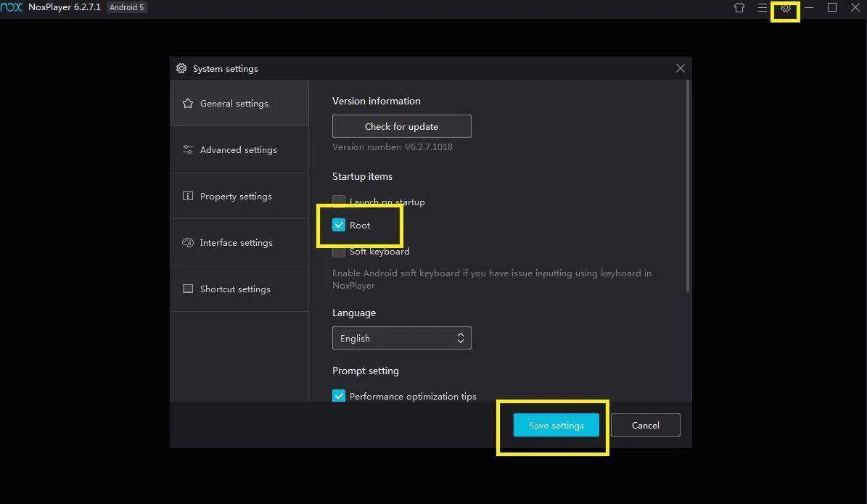The image size is (867, 504).
Task: Minimize the NoxPlayer window
Action: (x=809, y=8)
